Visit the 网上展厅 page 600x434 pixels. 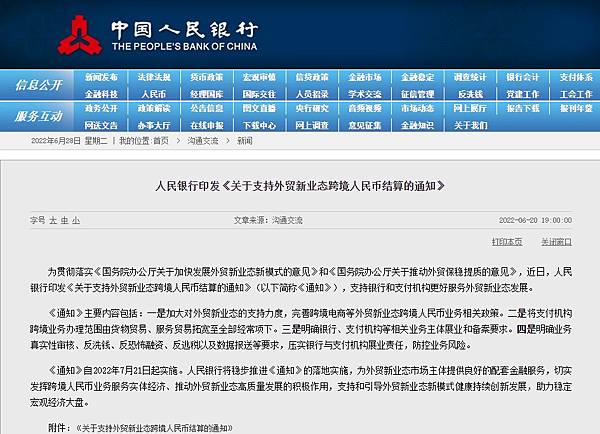470,109
